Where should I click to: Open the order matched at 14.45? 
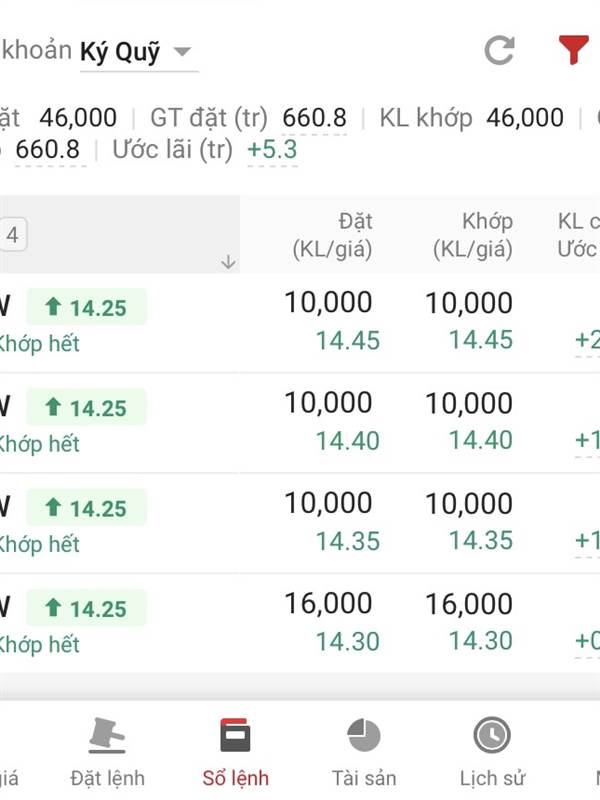tap(300, 322)
